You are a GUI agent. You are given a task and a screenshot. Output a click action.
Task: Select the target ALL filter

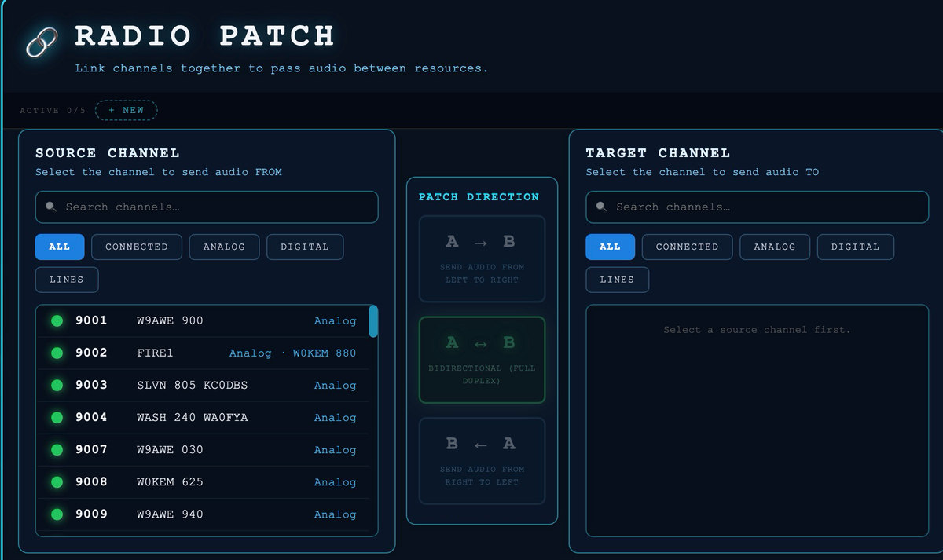(611, 247)
